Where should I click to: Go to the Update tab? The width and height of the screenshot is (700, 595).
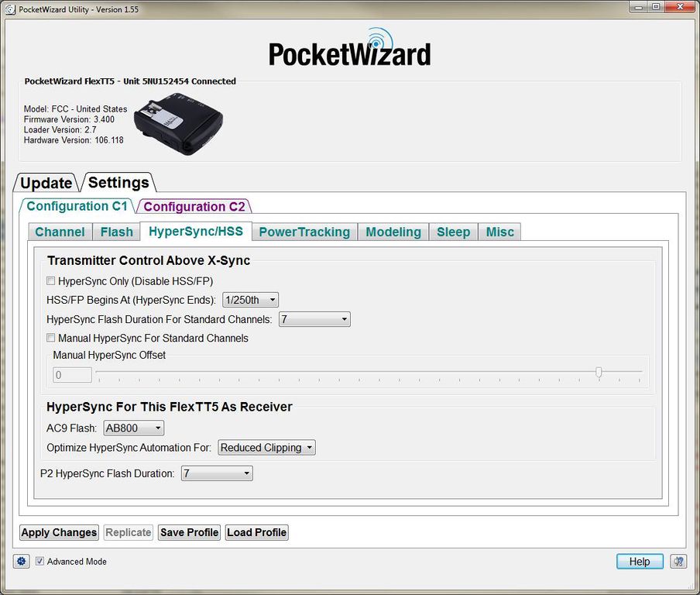46,183
